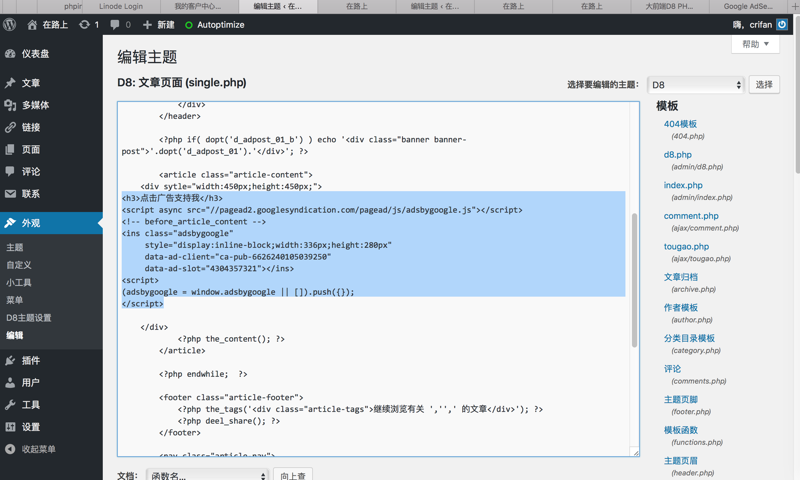The height and width of the screenshot is (480, 800).
Task: Switch to 我的客户中心 browser tab
Action: coord(199,6)
